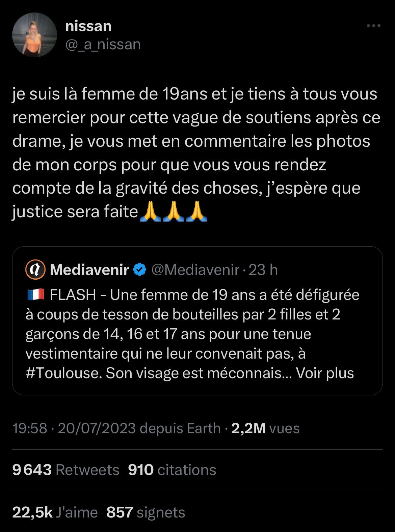Click the @_a_nissan handle
Image resolution: width=395 pixels, height=532 pixels.
tap(103, 45)
